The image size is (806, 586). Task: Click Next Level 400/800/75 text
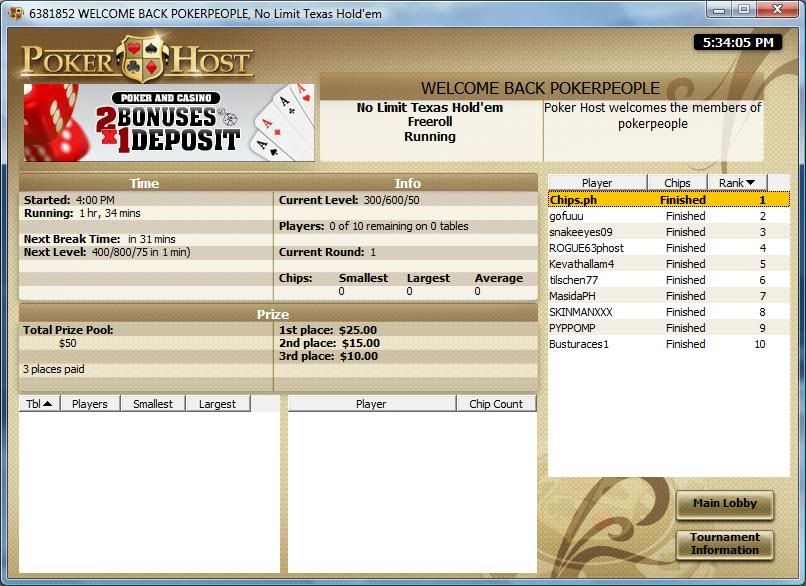click(107, 252)
